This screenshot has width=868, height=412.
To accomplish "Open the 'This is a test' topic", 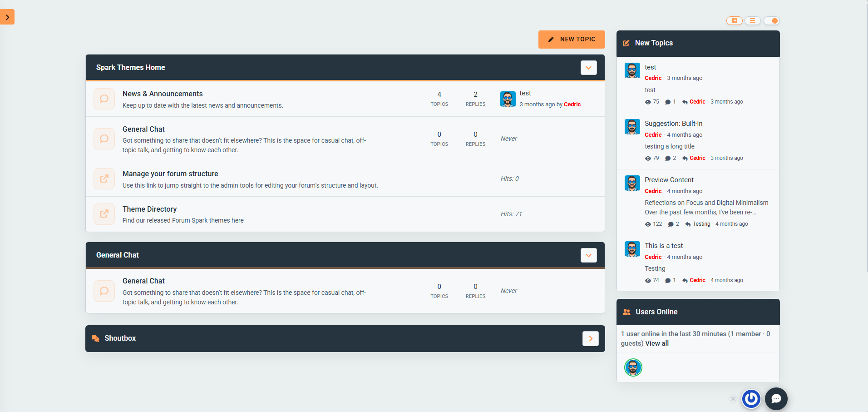I will pyautogui.click(x=664, y=246).
